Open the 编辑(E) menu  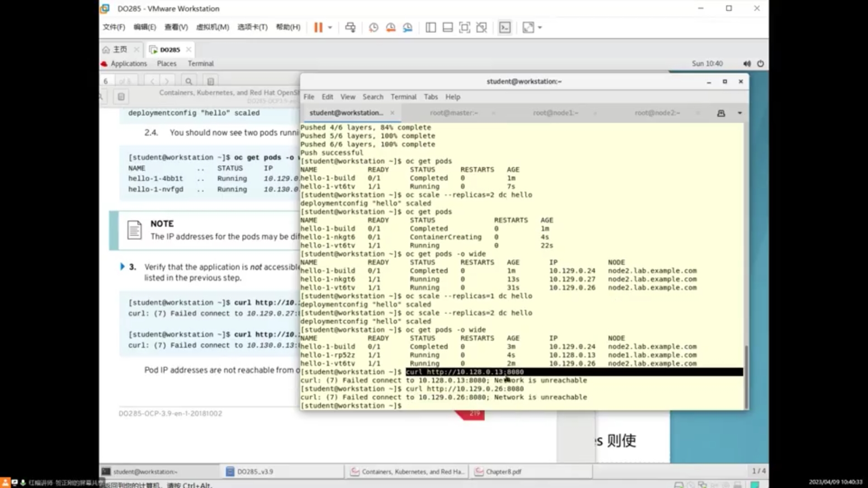point(145,27)
